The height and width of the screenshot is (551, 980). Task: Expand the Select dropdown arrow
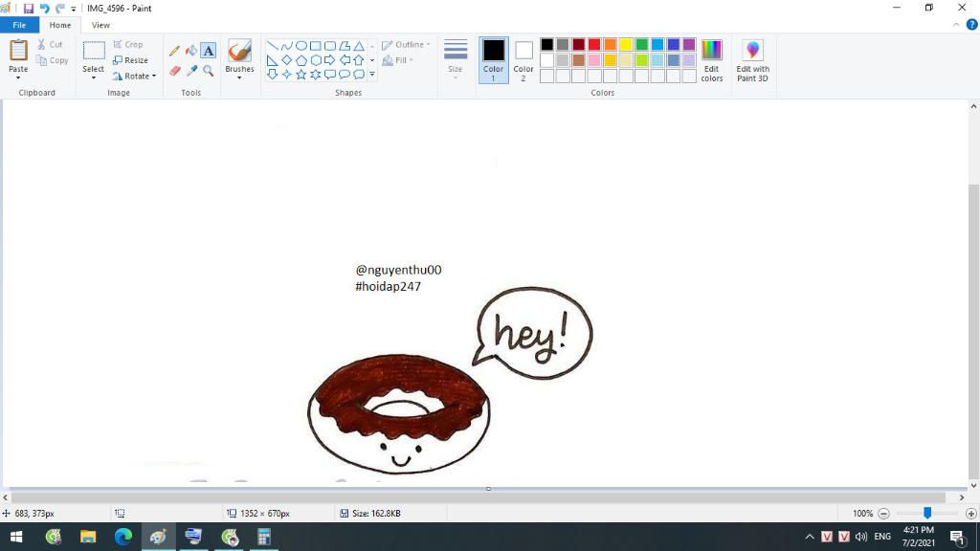[x=93, y=78]
